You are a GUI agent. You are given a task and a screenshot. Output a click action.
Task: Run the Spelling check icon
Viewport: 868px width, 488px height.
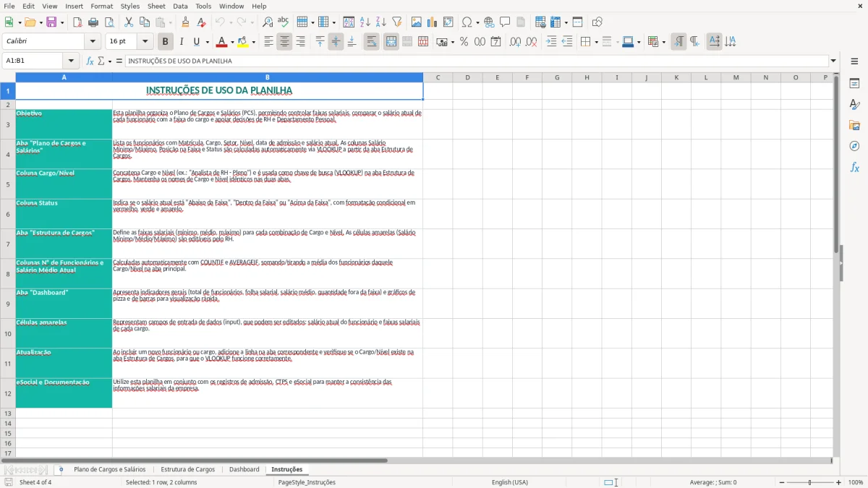click(x=283, y=22)
